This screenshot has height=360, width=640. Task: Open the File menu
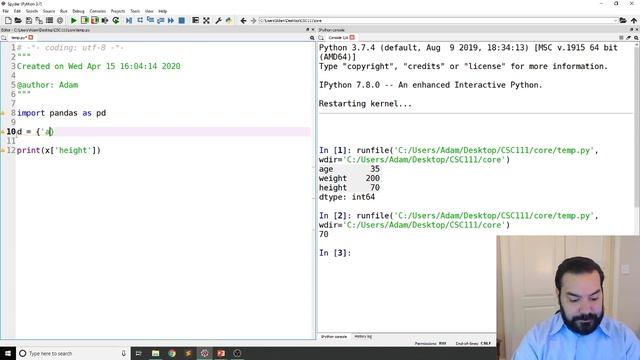6,11
